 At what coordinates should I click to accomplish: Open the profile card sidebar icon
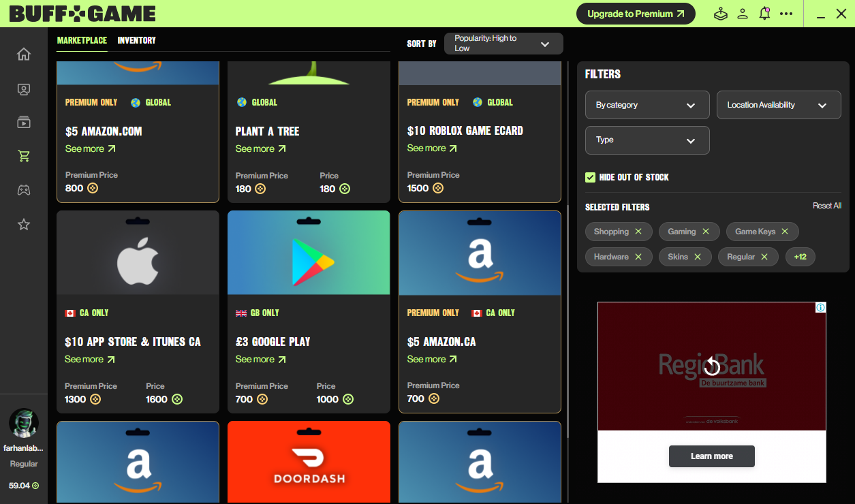coord(24,89)
